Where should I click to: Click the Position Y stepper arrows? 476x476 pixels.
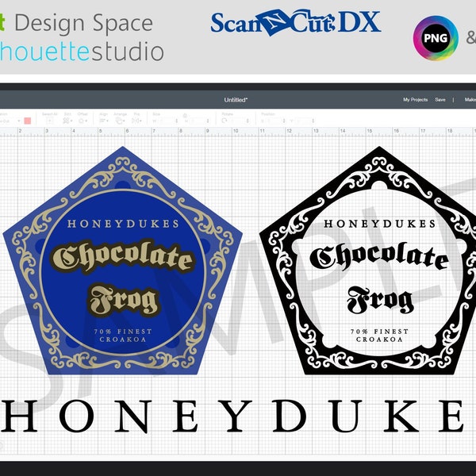pos(313,121)
